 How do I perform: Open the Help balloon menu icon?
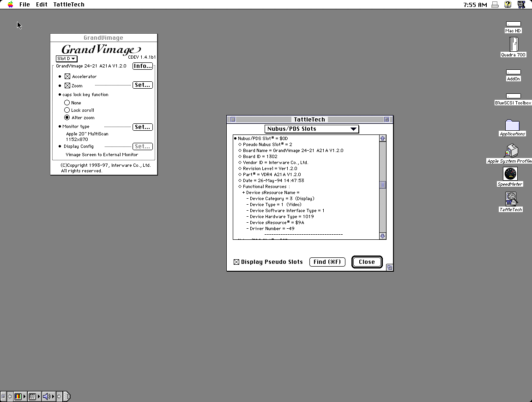[508, 5]
